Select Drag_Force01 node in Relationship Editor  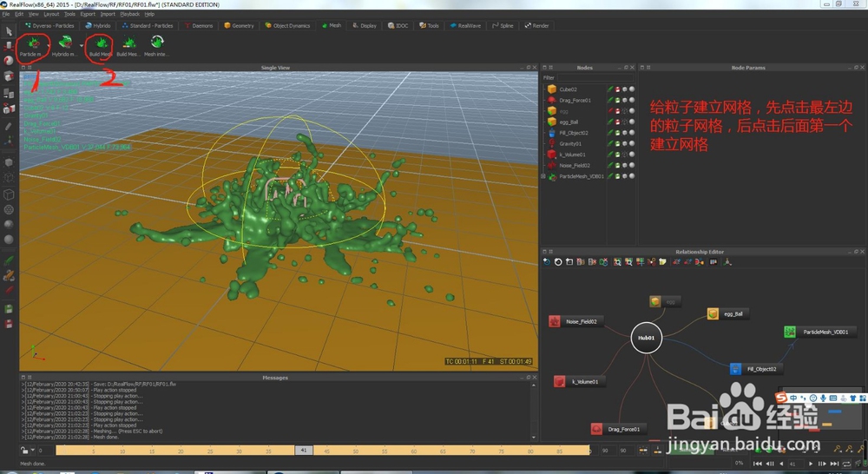coord(618,429)
